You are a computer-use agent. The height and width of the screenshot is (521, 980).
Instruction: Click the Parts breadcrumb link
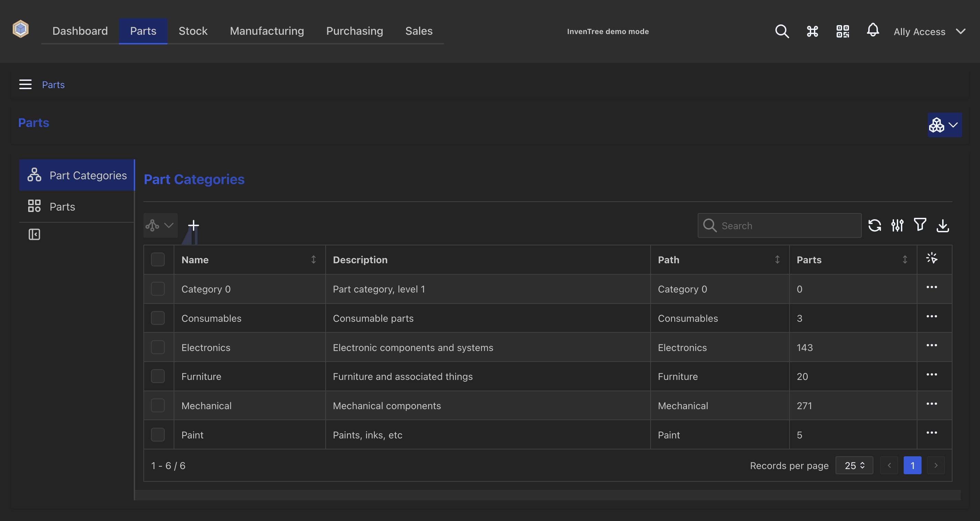(53, 85)
